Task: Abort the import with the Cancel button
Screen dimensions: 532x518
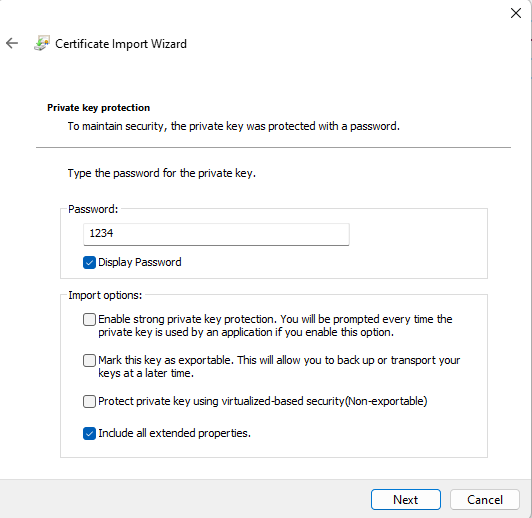Action: [485, 499]
